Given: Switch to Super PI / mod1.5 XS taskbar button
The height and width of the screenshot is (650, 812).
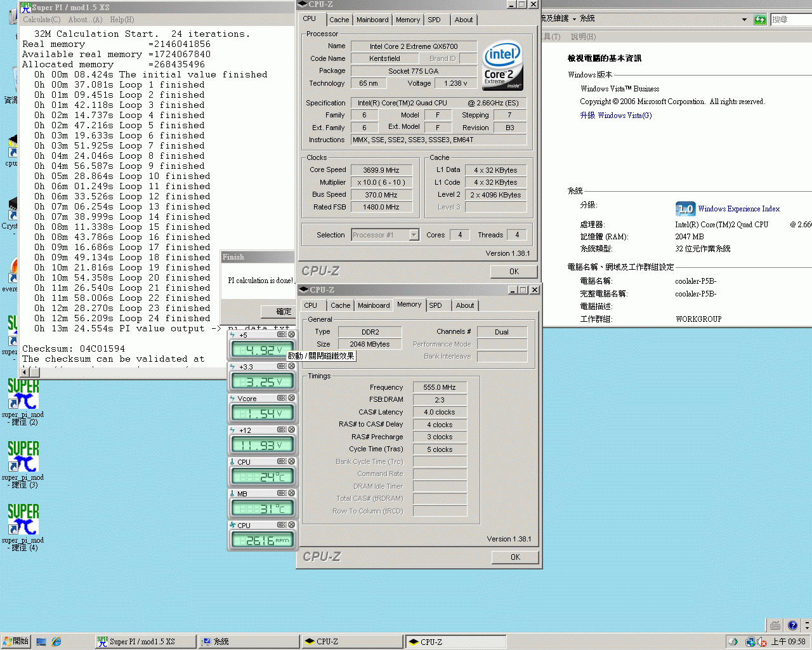Looking at the screenshot, I should click(x=145, y=642).
